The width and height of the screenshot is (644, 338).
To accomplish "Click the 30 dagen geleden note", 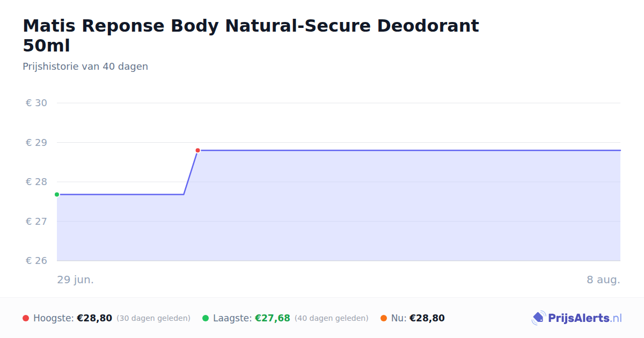I will 153,318.
